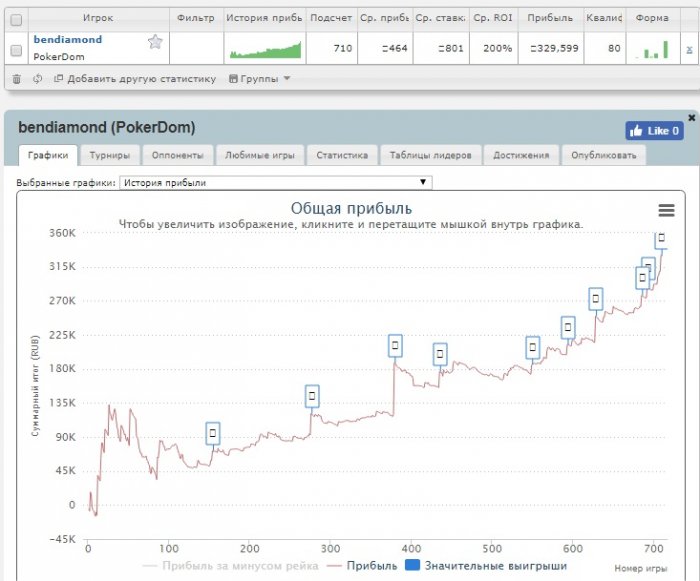Close the bendiamond panel with the X
This screenshot has height=581, width=700.
692,117
